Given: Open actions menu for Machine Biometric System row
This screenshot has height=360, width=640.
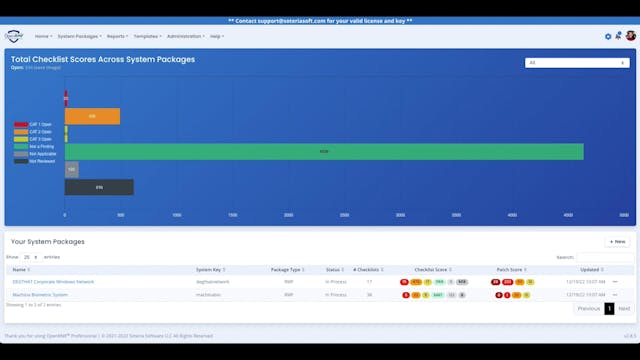Looking at the screenshot, I should pos(615,295).
